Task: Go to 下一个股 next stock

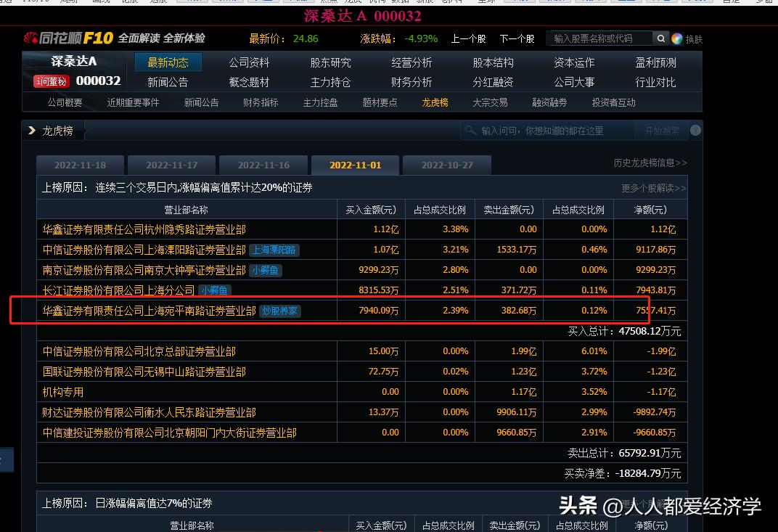Action: point(517,38)
